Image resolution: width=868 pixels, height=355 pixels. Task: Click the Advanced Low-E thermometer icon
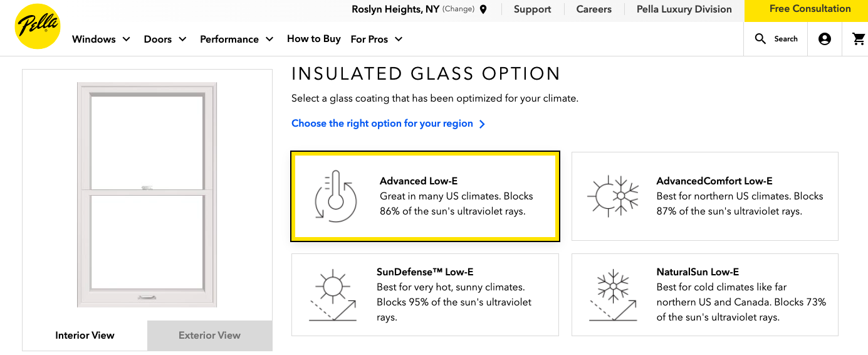point(335,196)
